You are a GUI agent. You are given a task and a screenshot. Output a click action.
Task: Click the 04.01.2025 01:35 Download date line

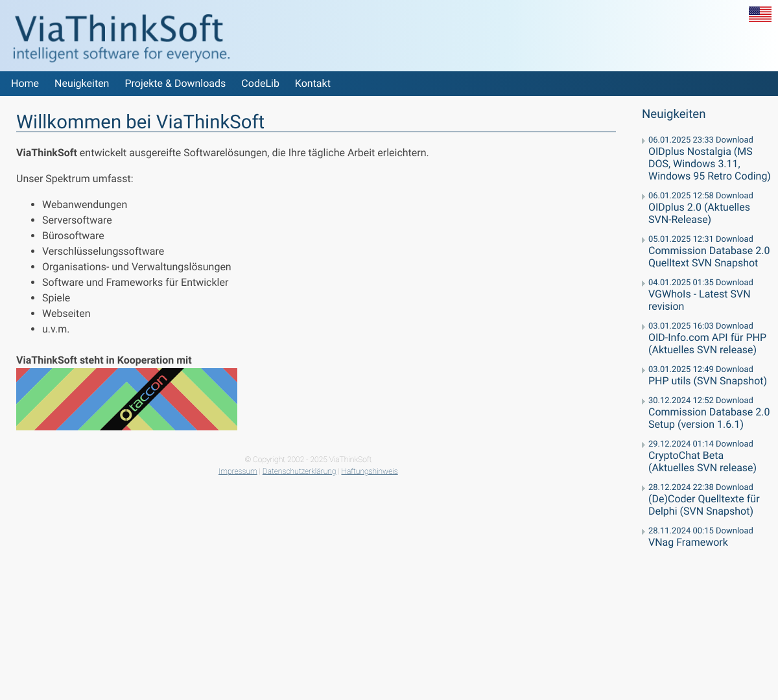coord(701,283)
